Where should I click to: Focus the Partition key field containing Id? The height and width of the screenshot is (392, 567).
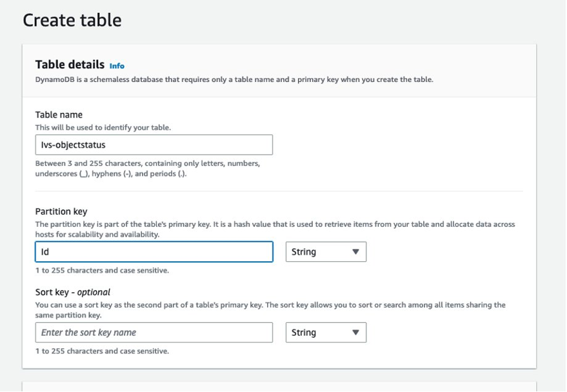tap(154, 252)
